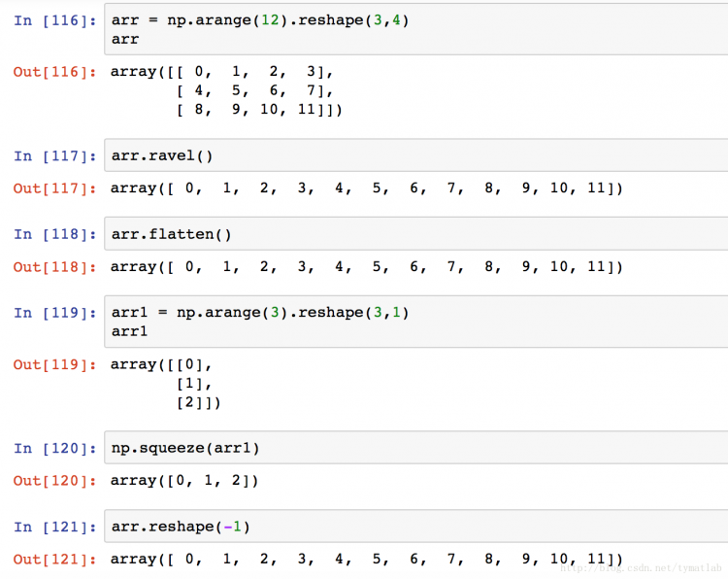Click the Out[116] prompt label
The height and width of the screenshot is (579, 728).
(x=54, y=72)
